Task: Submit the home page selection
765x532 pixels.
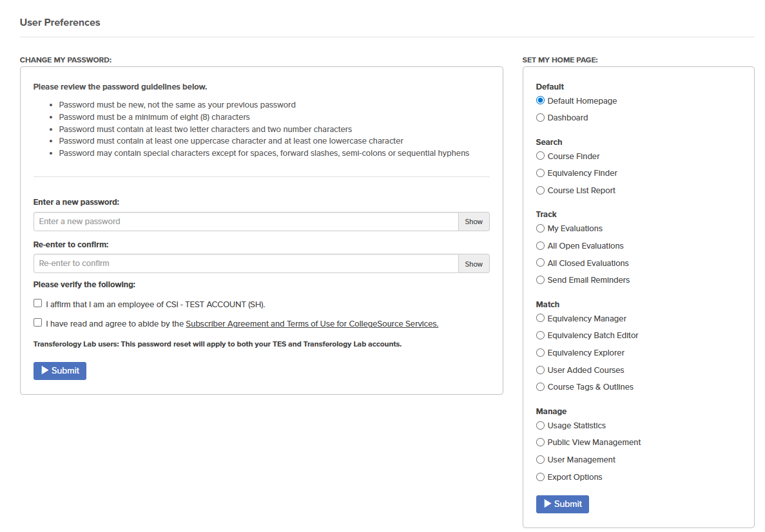Action: 563,504
